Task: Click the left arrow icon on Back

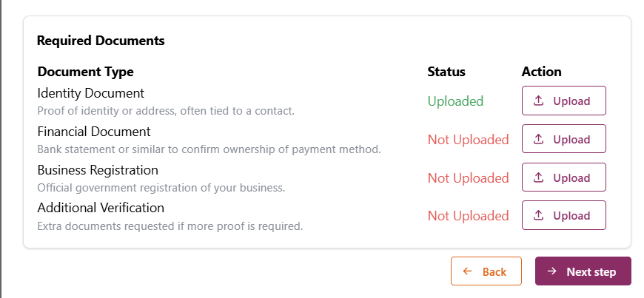Action: coord(468,271)
